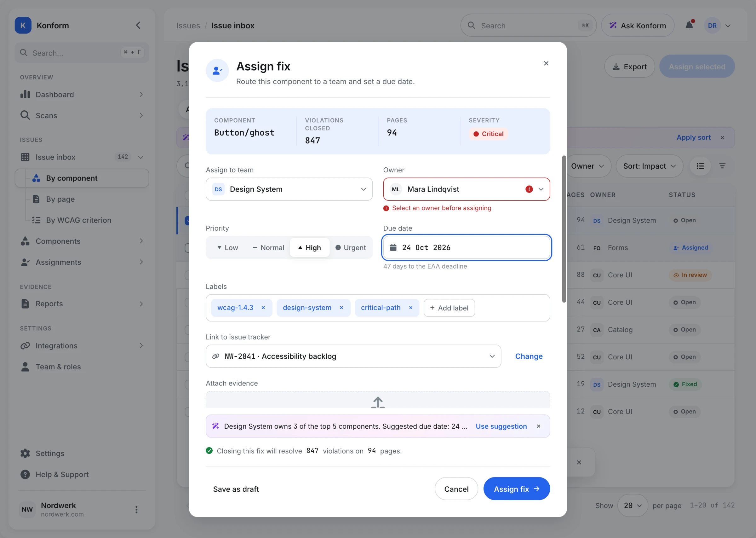Remove the critical-path label
Viewport: 756px width, 538px height.
pos(410,308)
